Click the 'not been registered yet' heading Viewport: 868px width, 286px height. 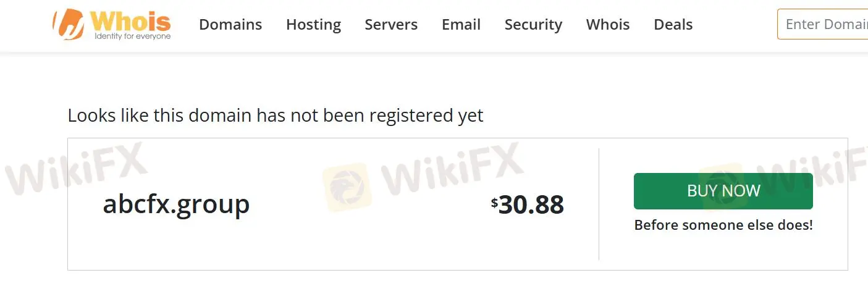click(x=276, y=116)
